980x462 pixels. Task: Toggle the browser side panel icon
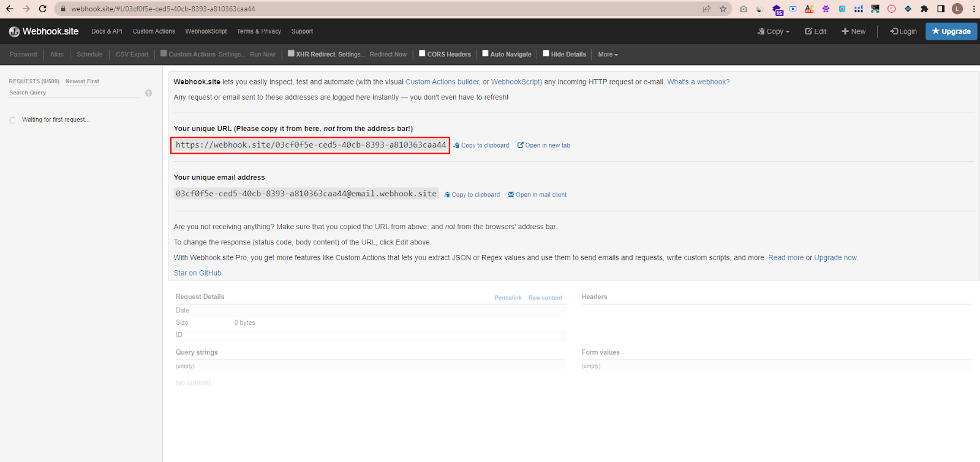coord(941,9)
